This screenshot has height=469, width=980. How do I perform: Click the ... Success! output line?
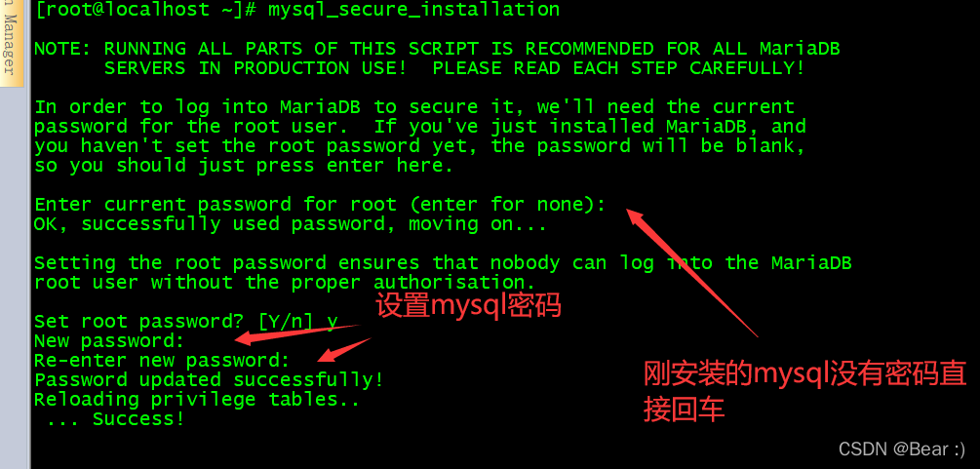click(116, 419)
